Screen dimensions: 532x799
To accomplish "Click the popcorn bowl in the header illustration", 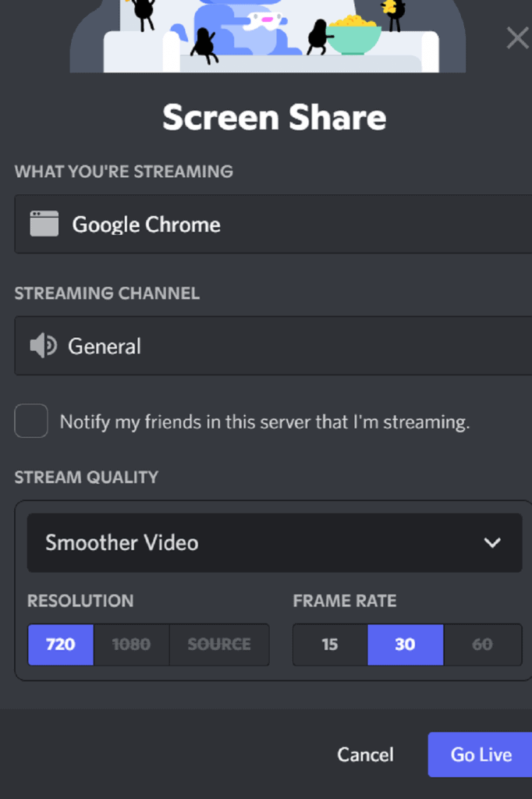I will point(353,35).
